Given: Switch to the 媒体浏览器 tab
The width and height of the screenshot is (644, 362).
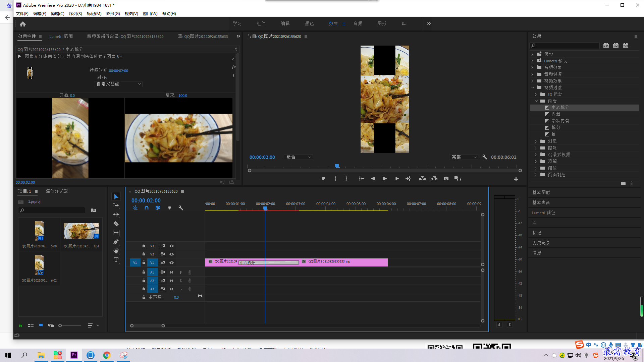Looking at the screenshot, I should point(57,191).
